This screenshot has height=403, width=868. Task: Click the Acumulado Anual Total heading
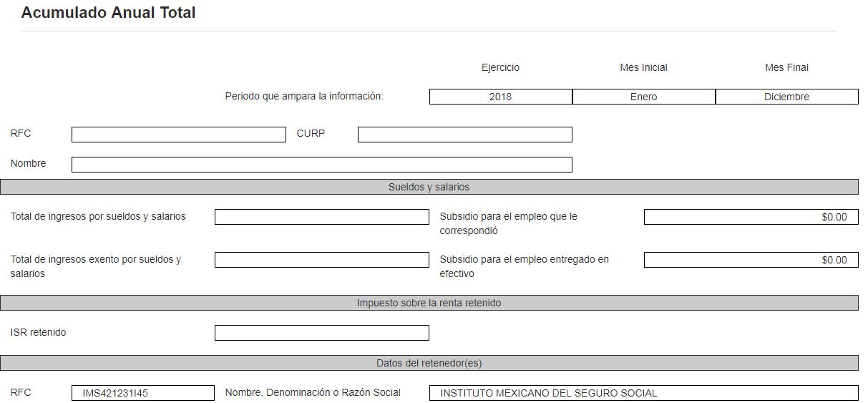click(x=109, y=13)
